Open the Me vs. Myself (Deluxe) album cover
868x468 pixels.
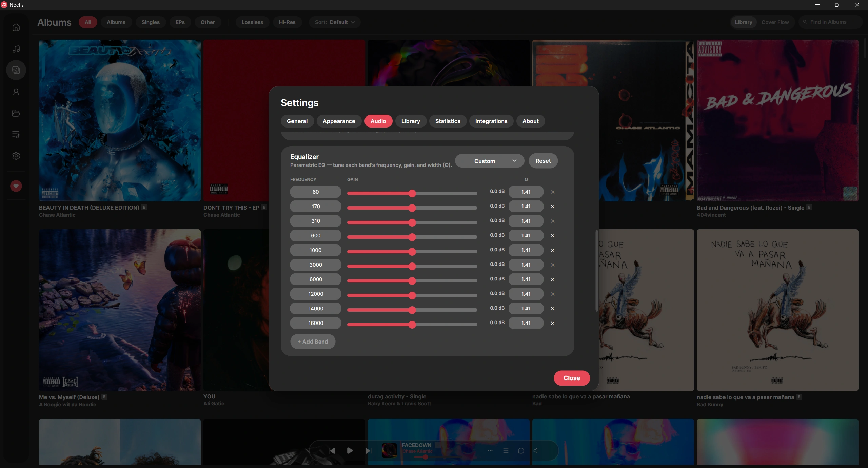[120, 310]
